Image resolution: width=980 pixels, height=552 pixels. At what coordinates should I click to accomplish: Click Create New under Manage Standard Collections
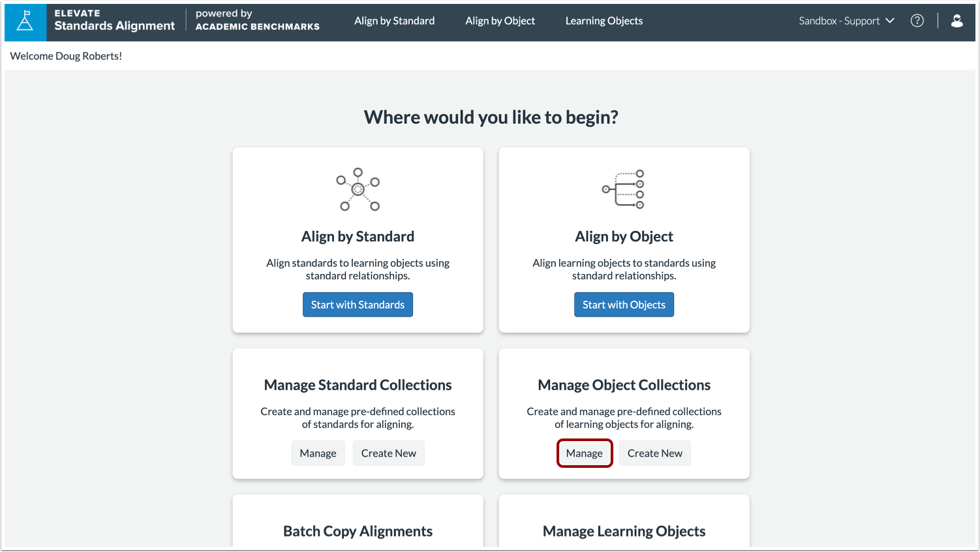click(x=388, y=453)
